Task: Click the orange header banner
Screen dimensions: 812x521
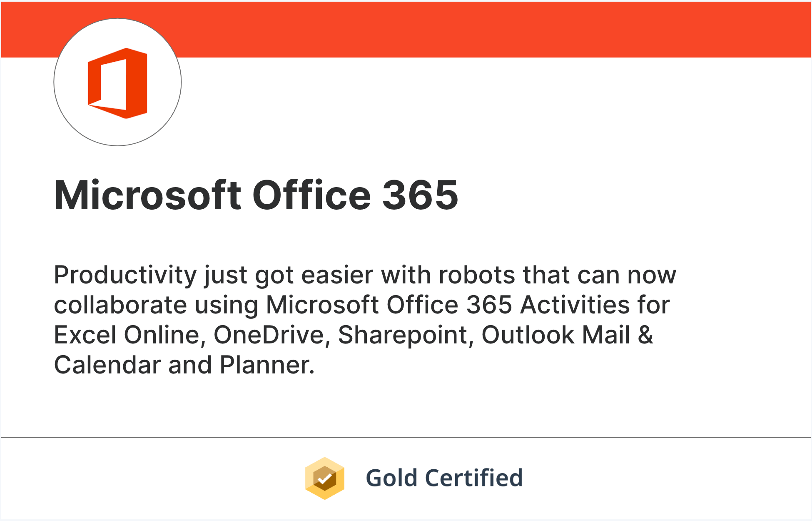Action: [406, 29]
